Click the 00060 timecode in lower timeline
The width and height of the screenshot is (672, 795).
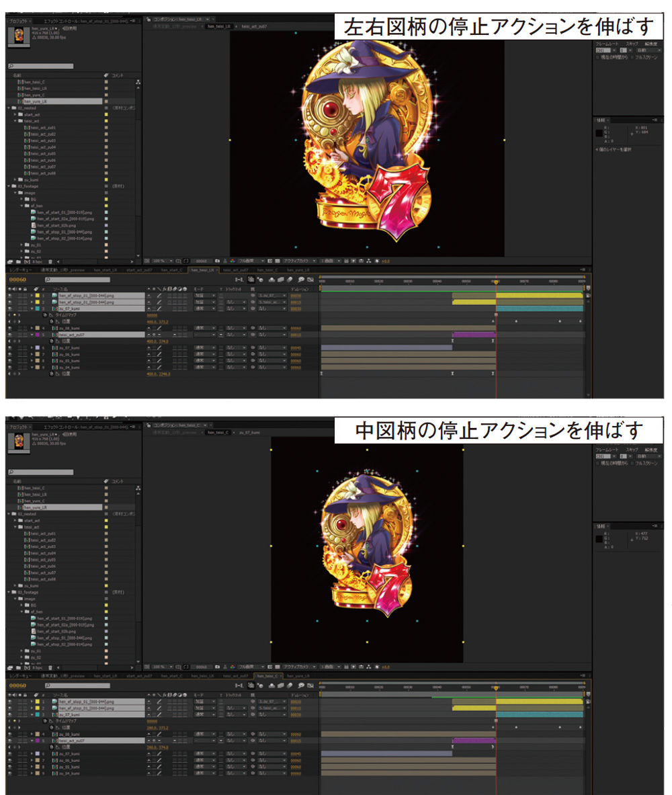pyautogui.click(x=17, y=685)
